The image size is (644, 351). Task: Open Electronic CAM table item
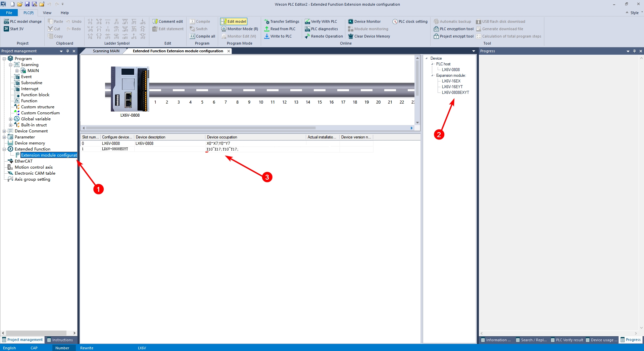coord(35,173)
